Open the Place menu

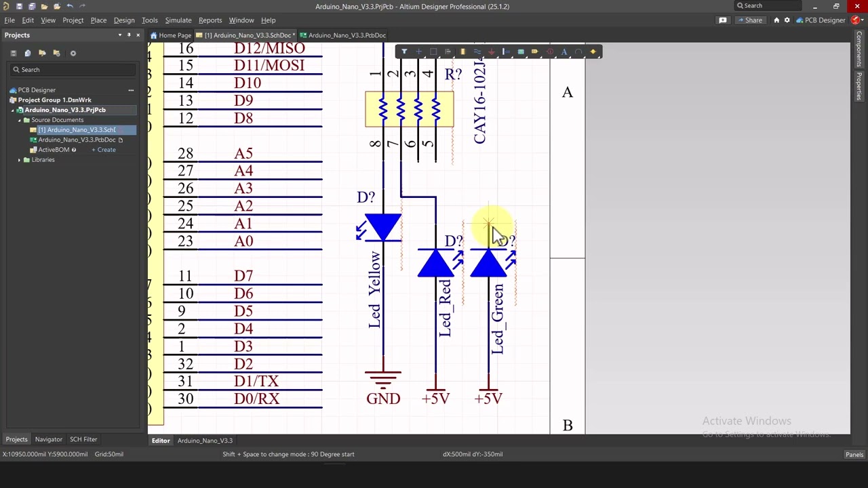click(x=98, y=20)
